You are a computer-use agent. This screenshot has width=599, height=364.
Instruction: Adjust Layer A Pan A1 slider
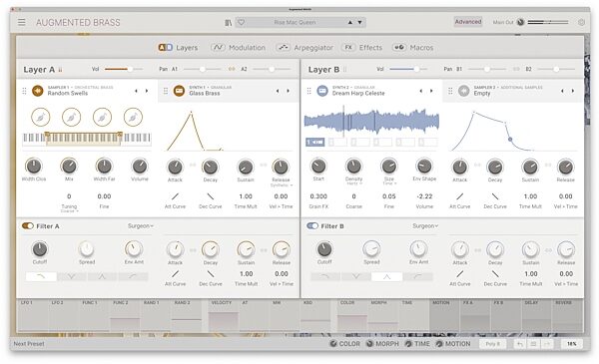pyautogui.click(x=203, y=69)
